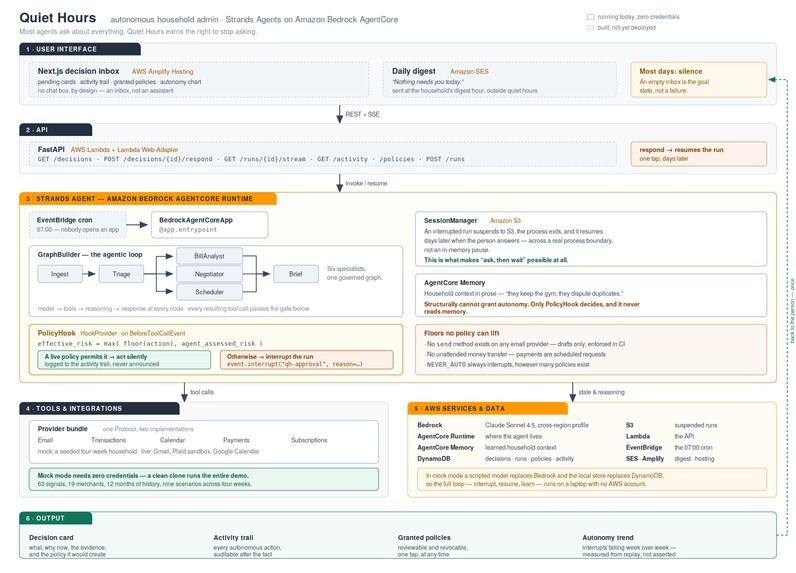Select the "1 · USER INTERFACE" section header
This screenshot has height=573, width=796.
click(x=80, y=49)
